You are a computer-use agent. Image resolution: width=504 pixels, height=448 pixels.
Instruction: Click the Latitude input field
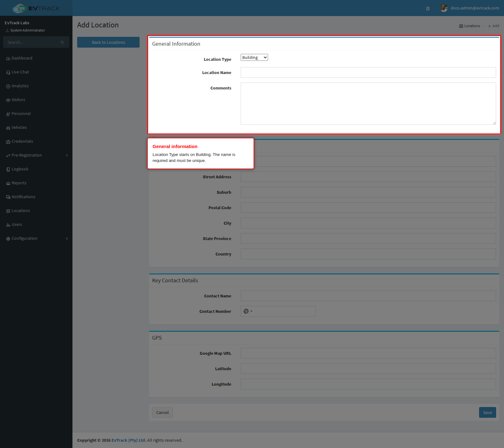[368, 369]
